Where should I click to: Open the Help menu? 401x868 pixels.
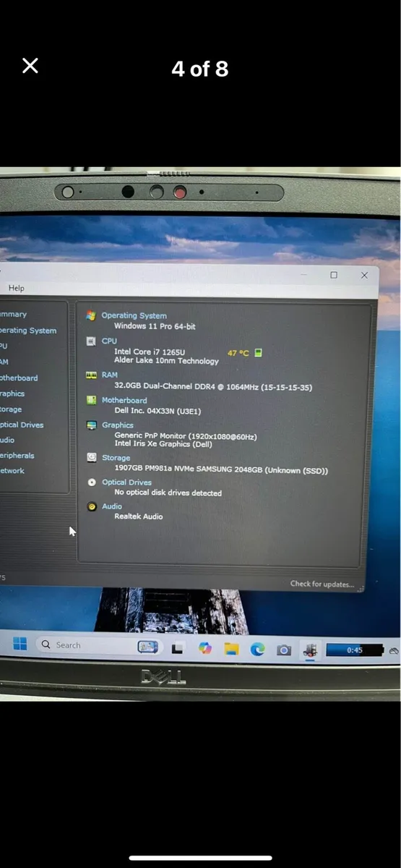click(16, 288)
